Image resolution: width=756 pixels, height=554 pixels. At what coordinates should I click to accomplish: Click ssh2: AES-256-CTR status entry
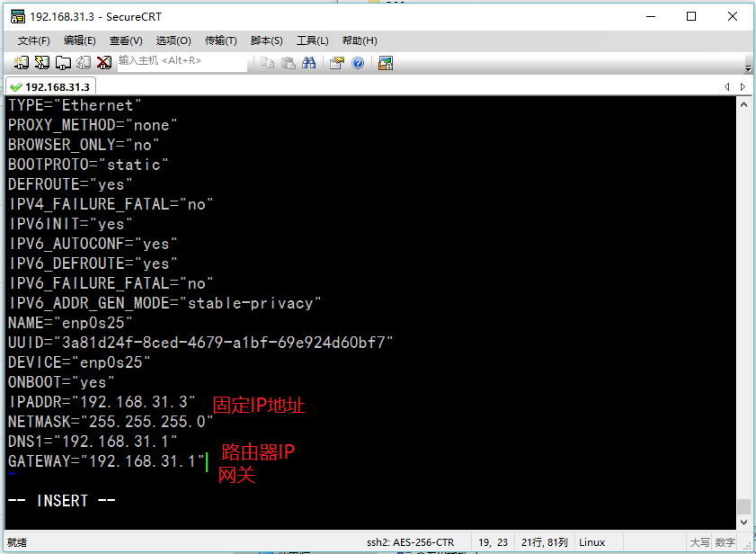(410, 542)
